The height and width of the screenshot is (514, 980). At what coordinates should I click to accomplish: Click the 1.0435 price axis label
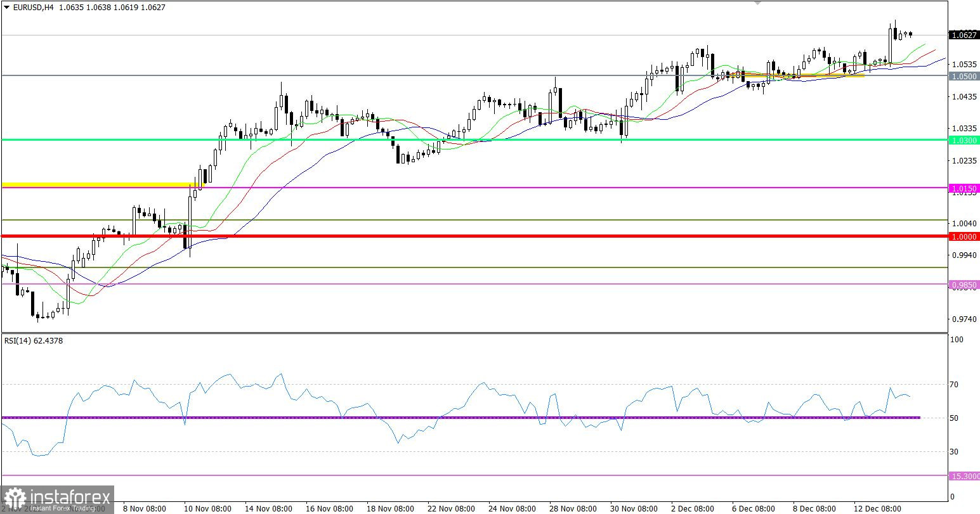pos(963,96)
